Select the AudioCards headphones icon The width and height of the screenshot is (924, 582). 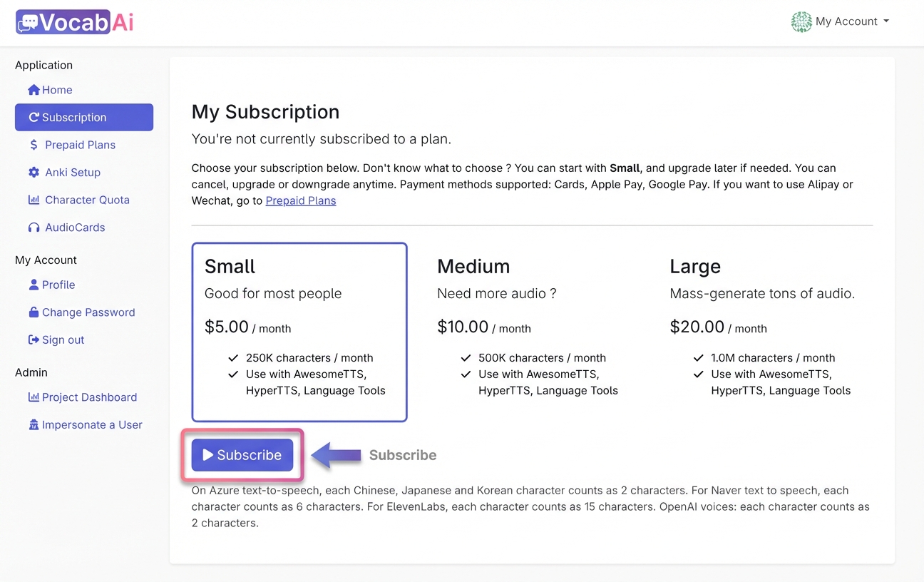[34, 227]
